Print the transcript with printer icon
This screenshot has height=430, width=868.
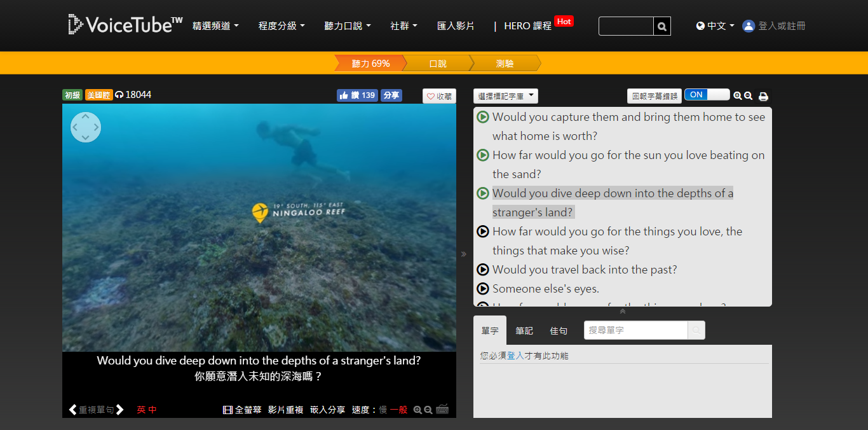763,97
